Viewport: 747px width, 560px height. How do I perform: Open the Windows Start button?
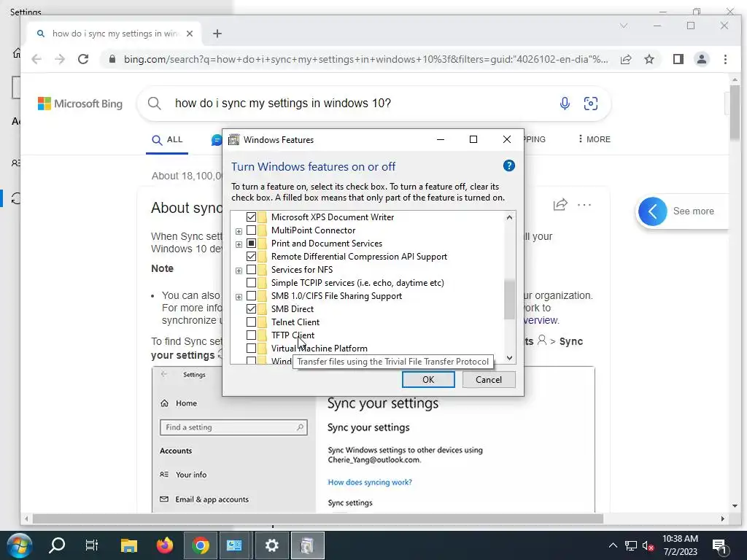point(19,545)
